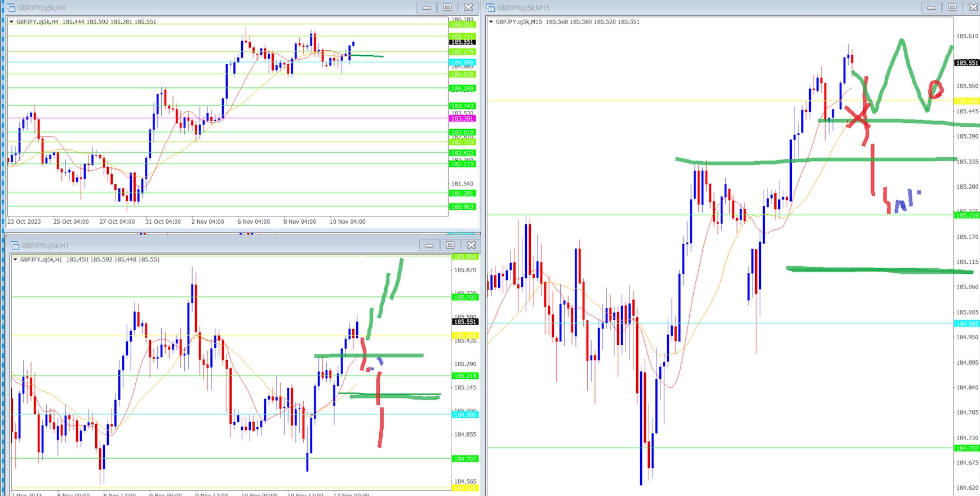
Task: Maximize the GBPJPY H1 chart window
Action: [x=450, y=245]
